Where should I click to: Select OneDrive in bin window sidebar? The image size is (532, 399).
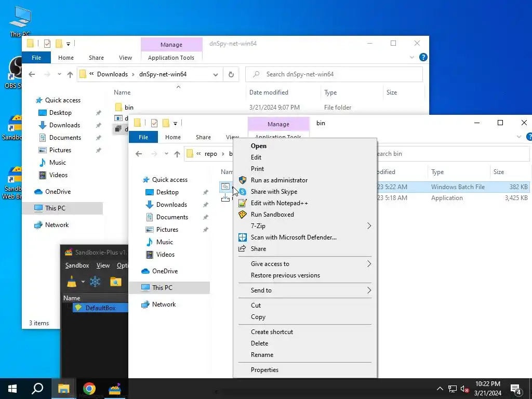pos(165,271)
